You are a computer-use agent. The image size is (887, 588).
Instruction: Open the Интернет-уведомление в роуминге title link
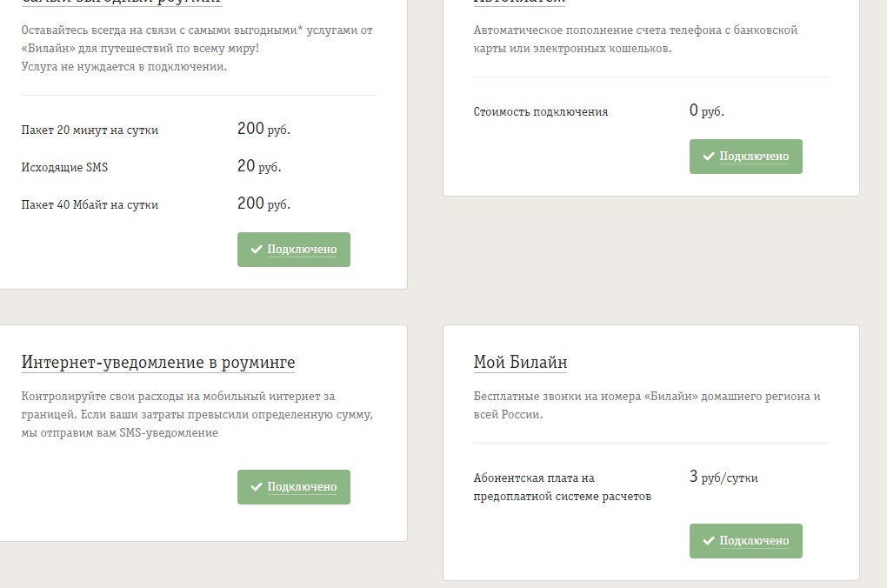coord(158,363)
